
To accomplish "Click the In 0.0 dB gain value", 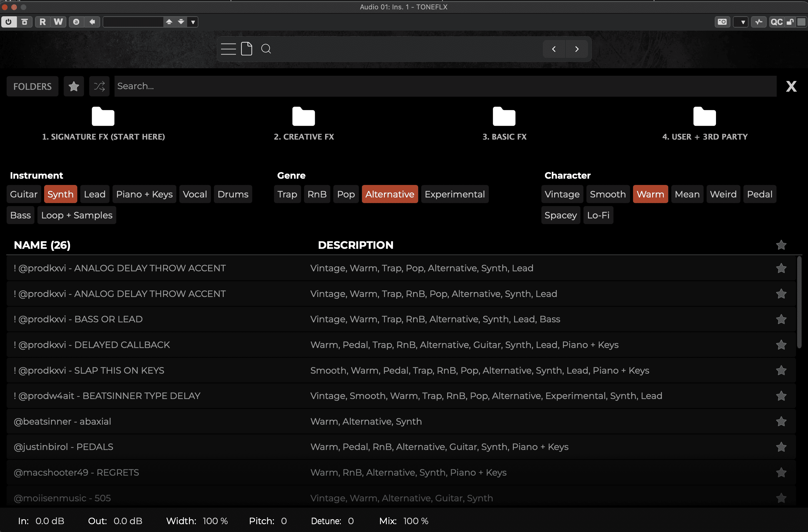I will pyautogui.click(x=49, y=521).
